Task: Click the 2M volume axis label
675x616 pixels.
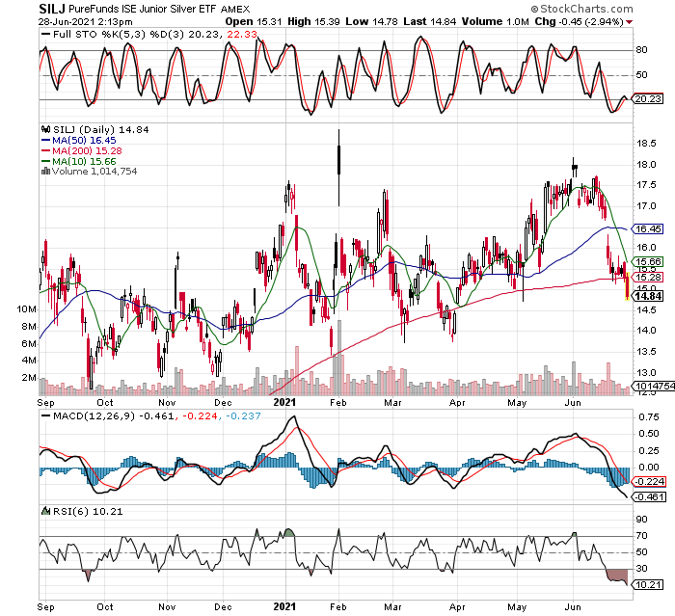Action: click(x=29, y=378)
